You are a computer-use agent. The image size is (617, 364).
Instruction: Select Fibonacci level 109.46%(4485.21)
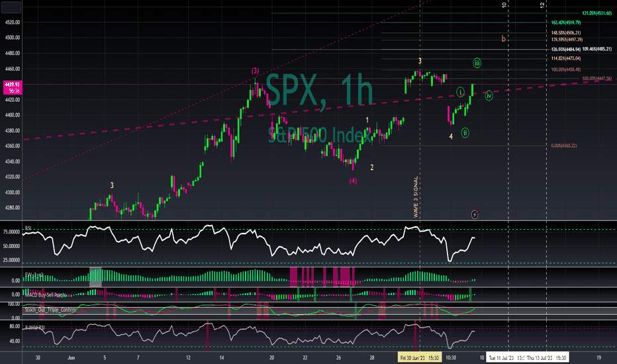click(597, 49)
